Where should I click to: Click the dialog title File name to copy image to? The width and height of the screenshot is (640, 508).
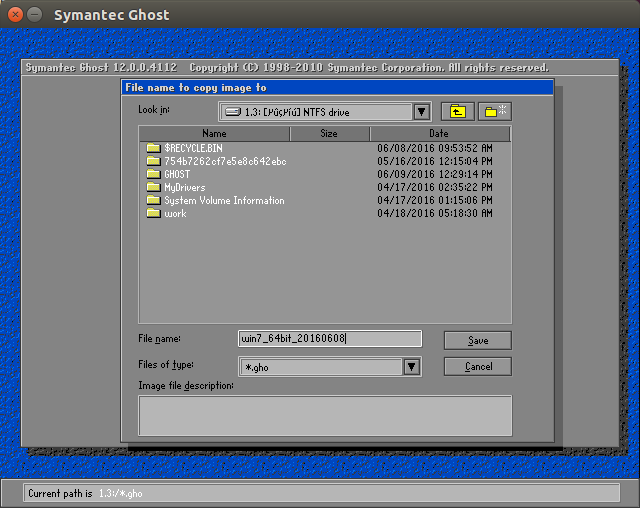[196, 88]
